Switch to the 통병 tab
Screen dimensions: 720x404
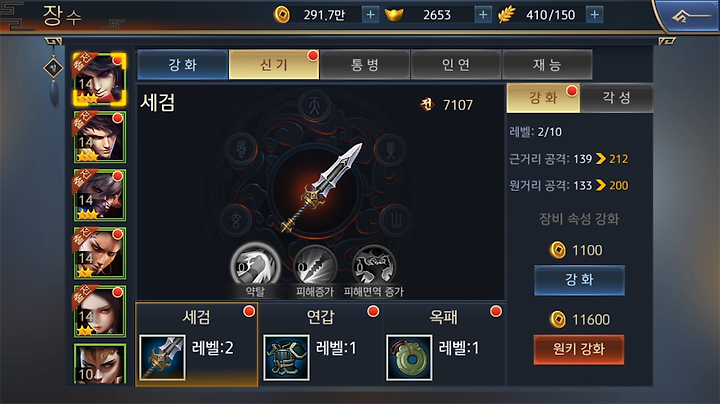click(x=365, y=65)
